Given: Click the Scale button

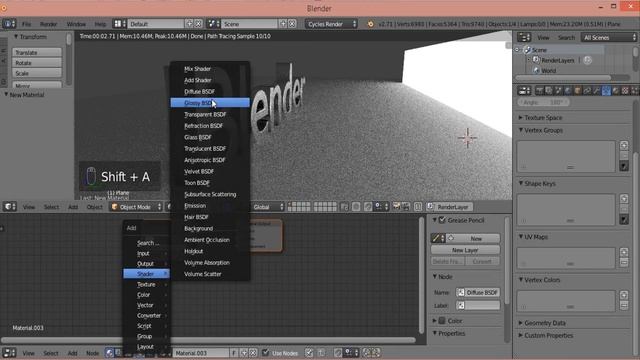Looking at the screenshot, I should 37,73.
